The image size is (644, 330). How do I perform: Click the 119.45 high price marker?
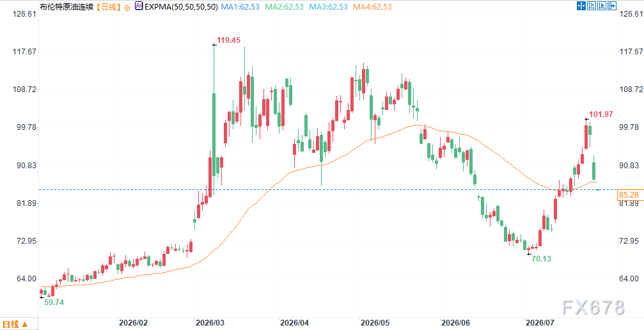pos(228,40)
